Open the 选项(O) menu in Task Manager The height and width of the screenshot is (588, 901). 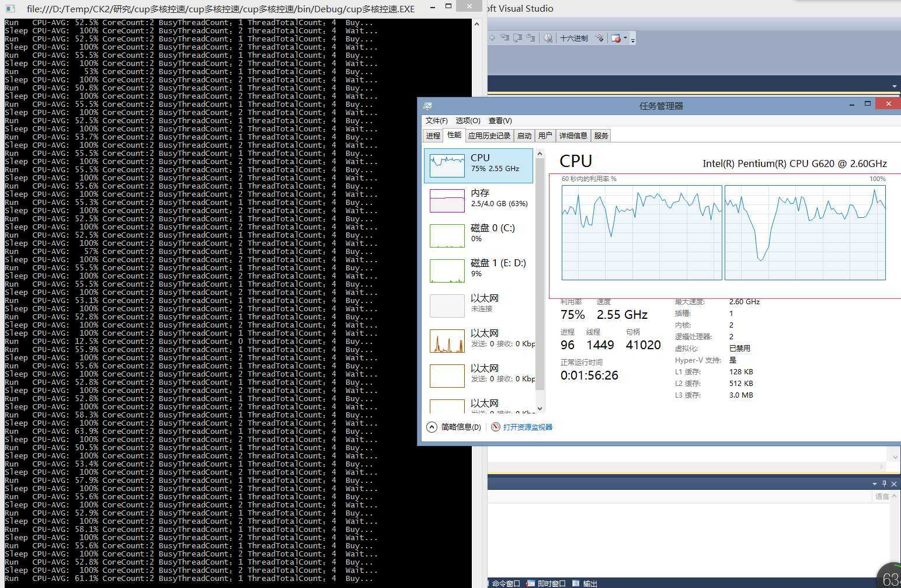pyautogui.click(x=468, y=120)
